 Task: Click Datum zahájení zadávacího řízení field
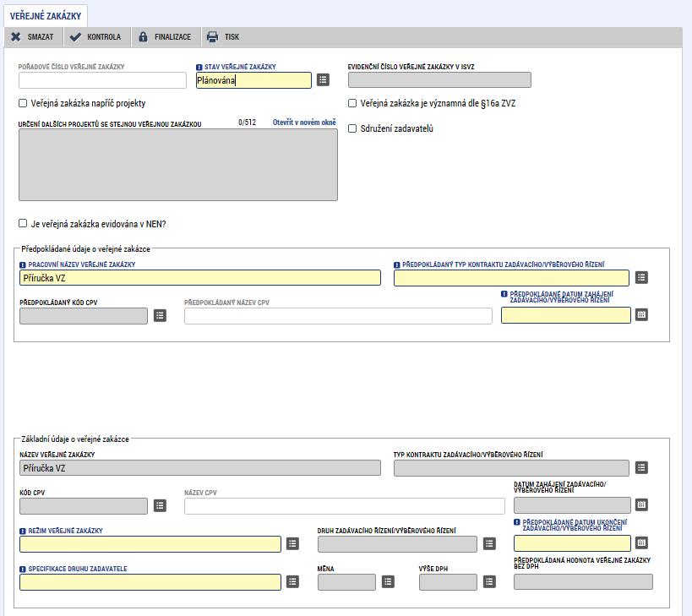point(572,505)
